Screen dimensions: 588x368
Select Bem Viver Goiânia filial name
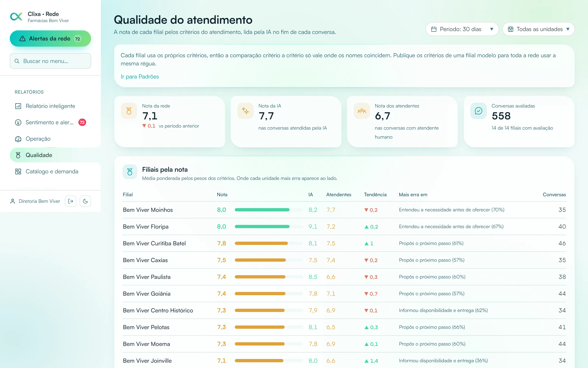tap(147, 294)
